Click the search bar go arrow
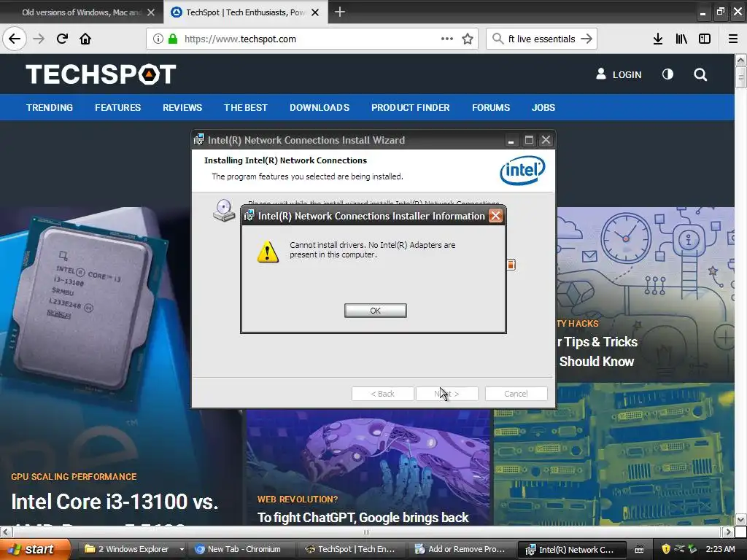This screenshot has width=747, height=560. coord(587,39)
